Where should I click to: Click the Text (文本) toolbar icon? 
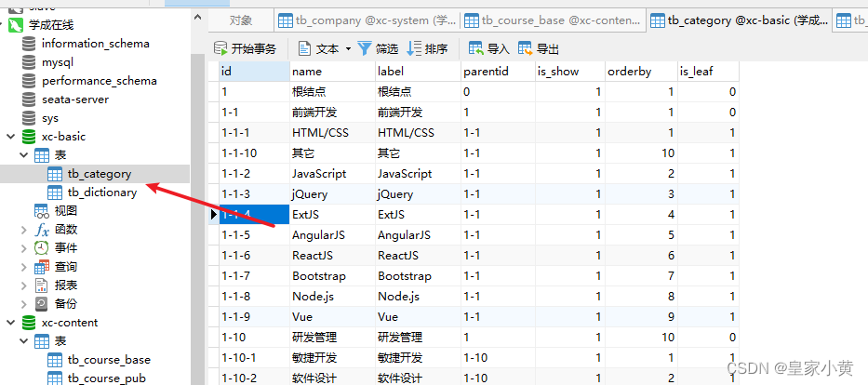coord(305,48)
